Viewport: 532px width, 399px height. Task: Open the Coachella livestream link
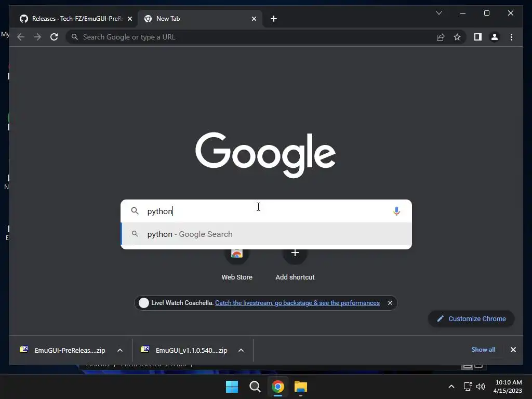297,303
